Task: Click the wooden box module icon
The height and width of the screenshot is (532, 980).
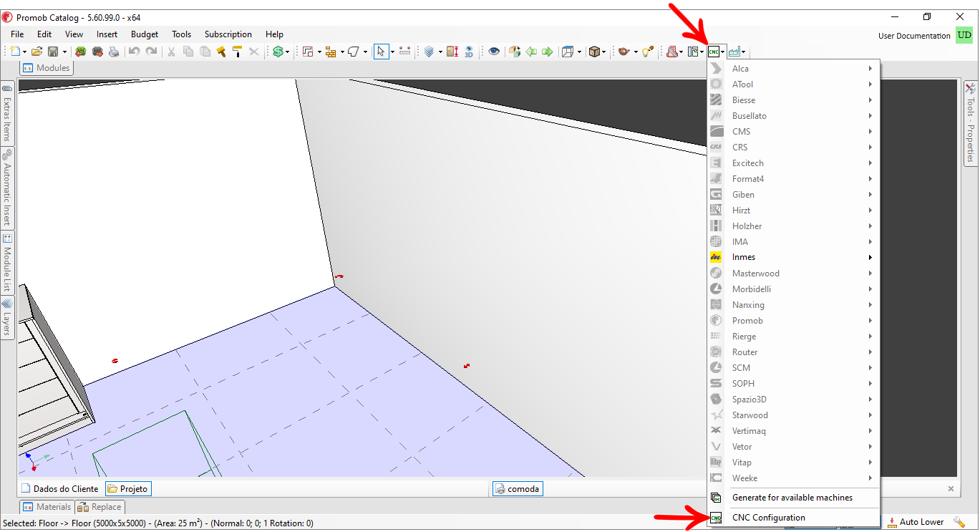Action: (x=594, y=52)
